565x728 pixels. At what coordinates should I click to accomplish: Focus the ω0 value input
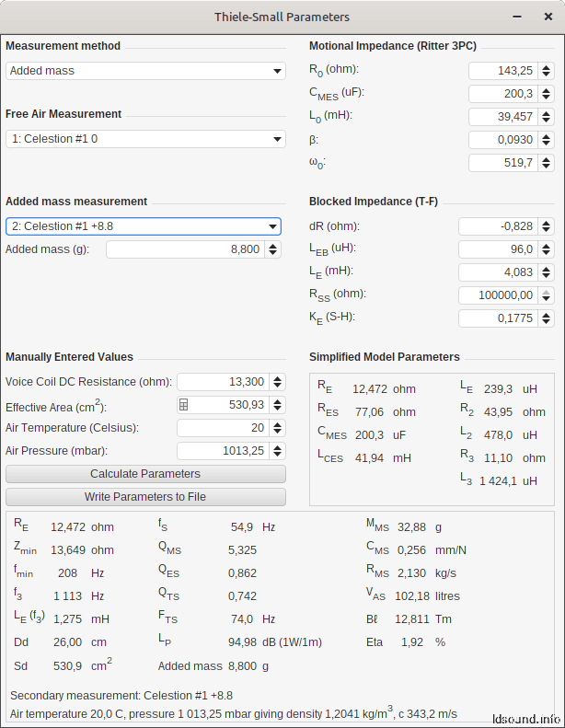503,163
